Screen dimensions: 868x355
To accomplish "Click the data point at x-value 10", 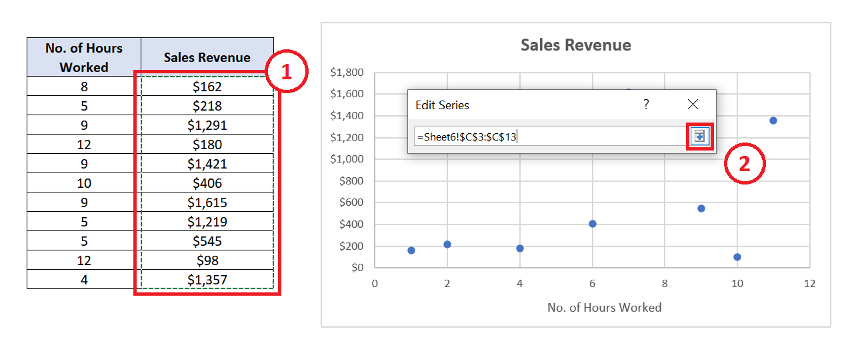I will click(x=737, y=257).
